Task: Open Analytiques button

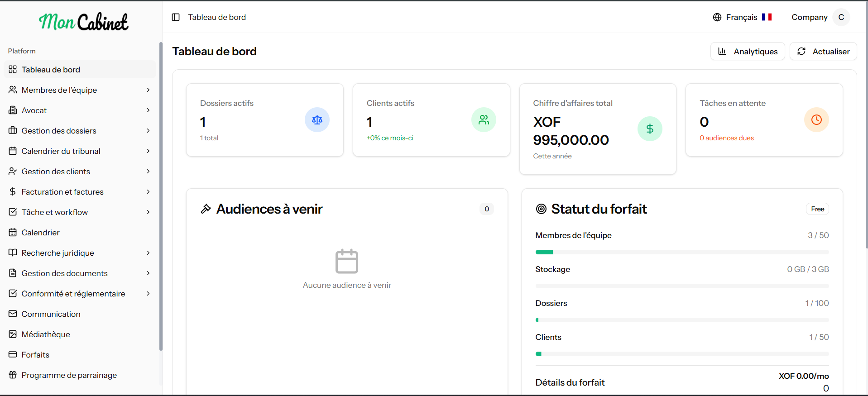Action: (748, 52)
